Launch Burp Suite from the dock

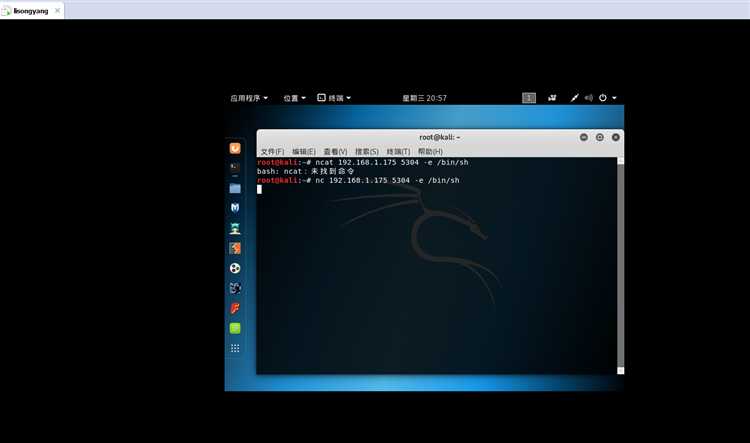(235, 248)
